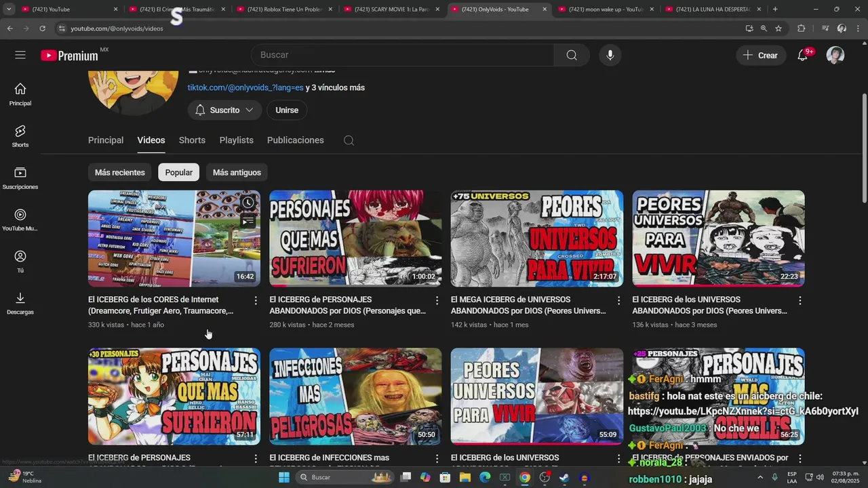
Task: Switch to channel Publicaciones tab
Action: 296,140
